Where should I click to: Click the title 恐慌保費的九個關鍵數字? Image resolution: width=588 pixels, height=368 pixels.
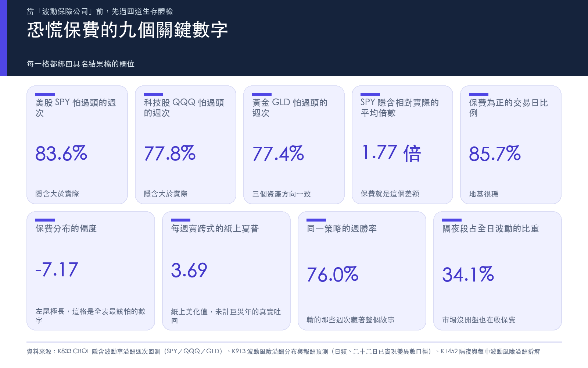click(x=128, y=30)
